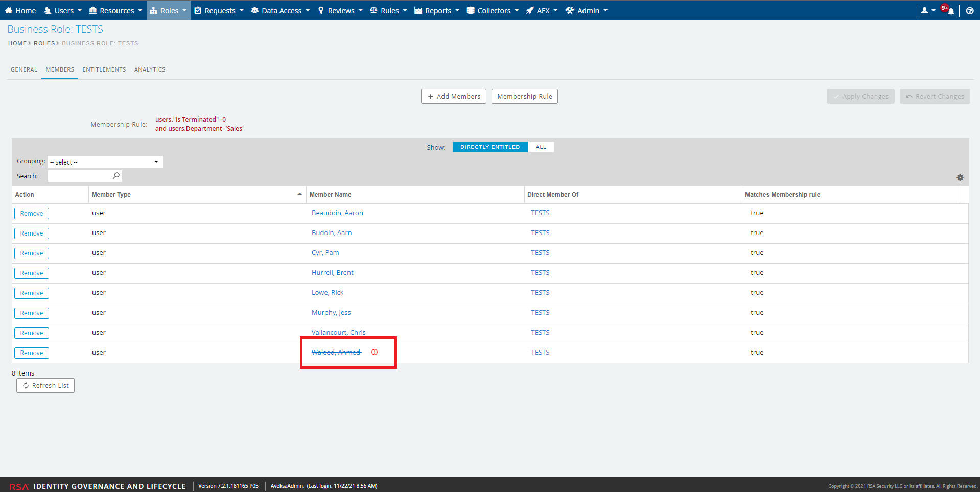Remove user Cyr, Pam from role
This screenshot has width=980, height=492.
click(32, 253)
